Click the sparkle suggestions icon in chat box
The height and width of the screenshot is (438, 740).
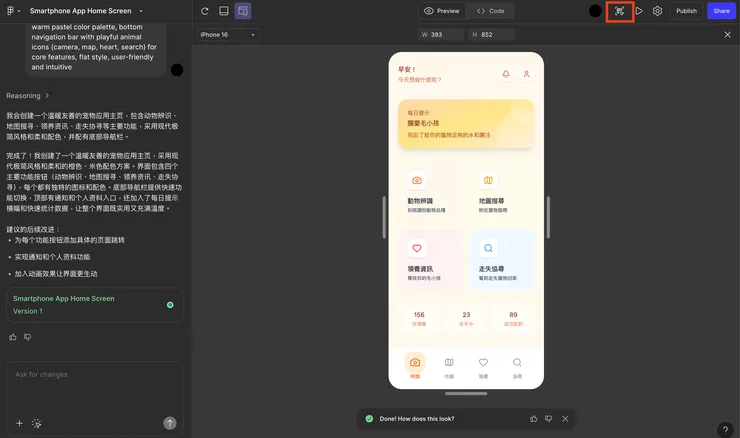click(x=36, y=423)
